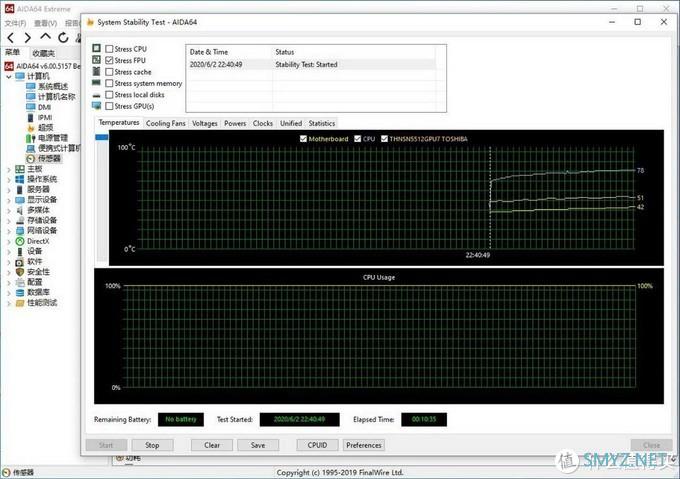Screen dimensions: 680x479
Task: Click the refresh icon in AIDA64 toolbar
Action: [63, 38]
